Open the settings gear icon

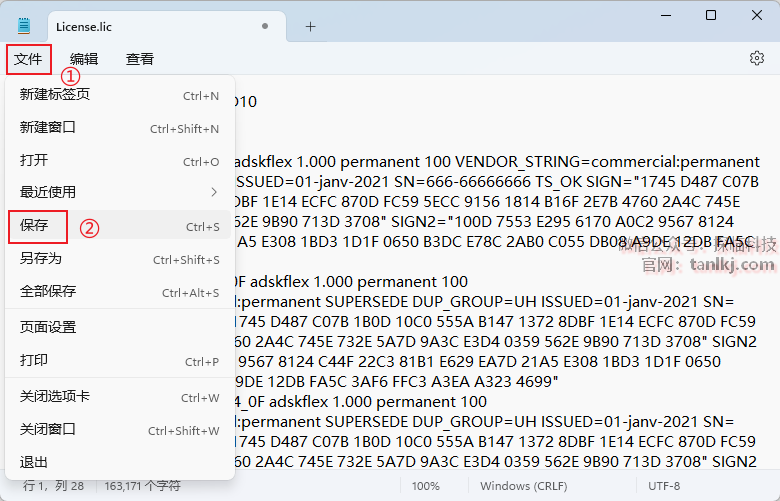[x=757, y=58]
